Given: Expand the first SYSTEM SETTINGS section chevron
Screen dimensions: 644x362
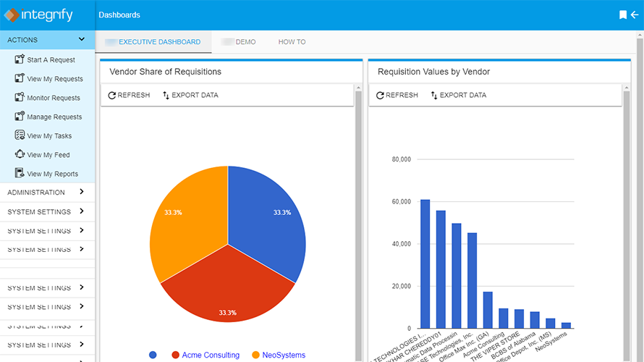Looking at the screenshot, I should point(82,211).
